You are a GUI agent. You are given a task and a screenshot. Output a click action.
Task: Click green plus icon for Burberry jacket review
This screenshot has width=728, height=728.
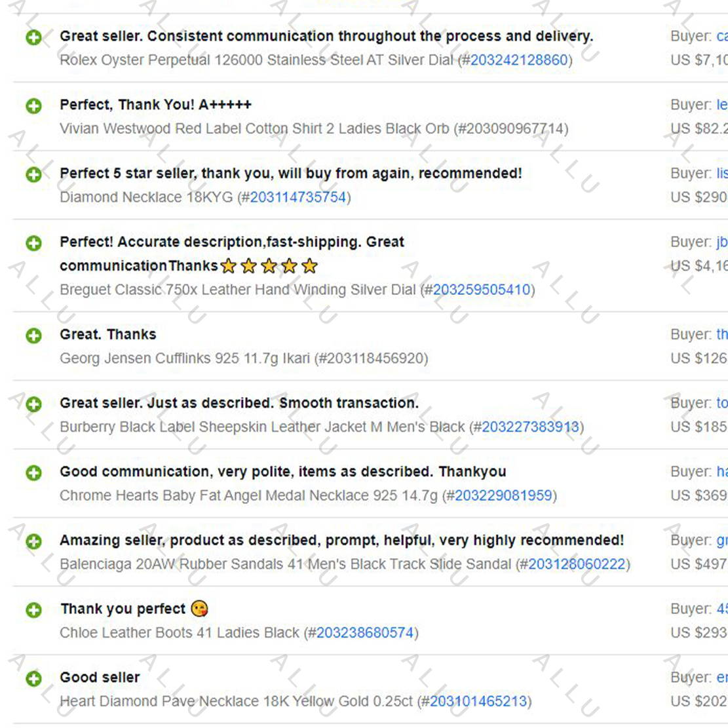[x=33, y=404]
